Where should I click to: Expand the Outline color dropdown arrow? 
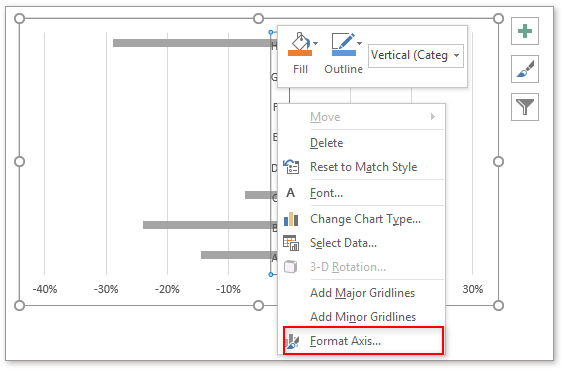coord(360,43)
